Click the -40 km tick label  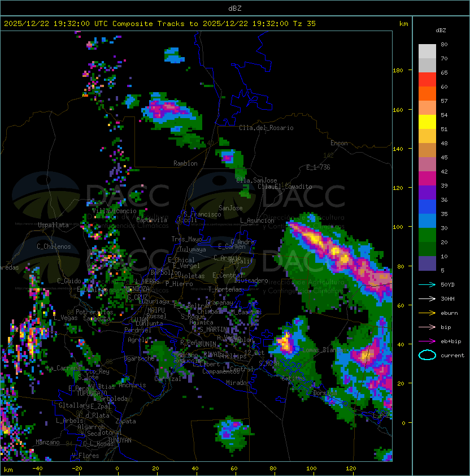click(x=37, y=469)
